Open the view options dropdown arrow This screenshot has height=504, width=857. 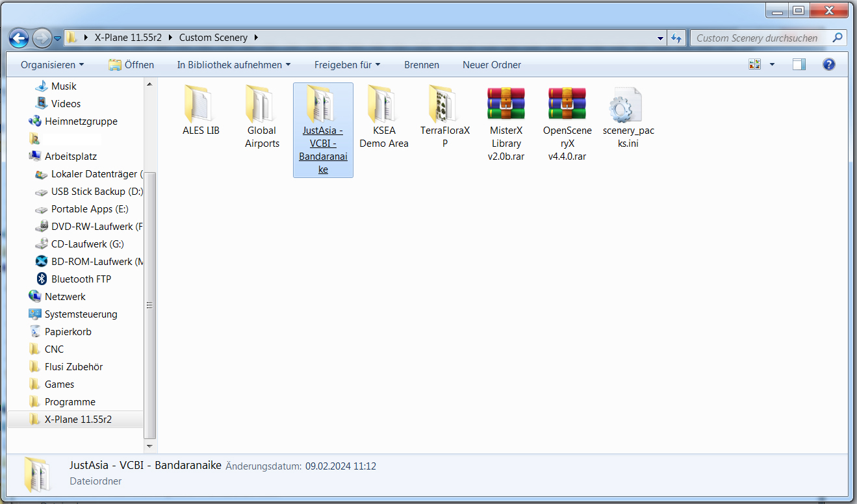(x=772, y=64)
